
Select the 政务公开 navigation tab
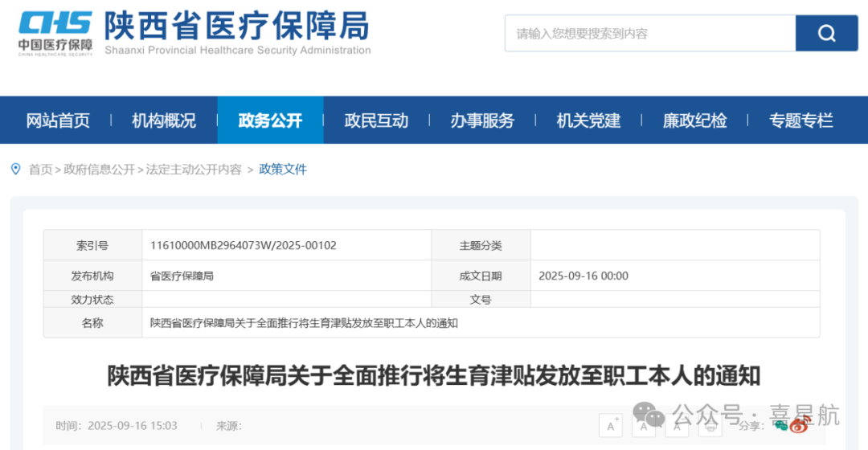(270, 120)
